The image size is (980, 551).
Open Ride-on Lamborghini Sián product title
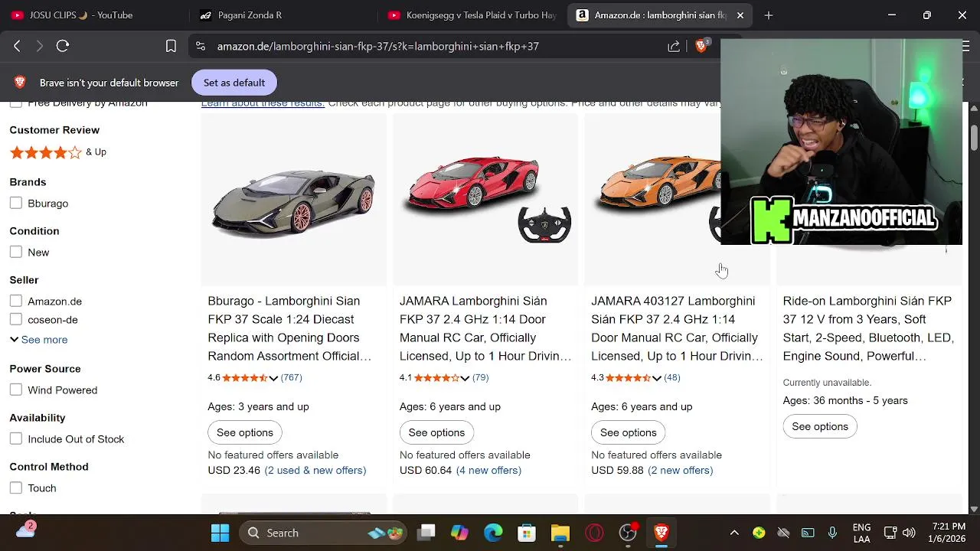868,328
